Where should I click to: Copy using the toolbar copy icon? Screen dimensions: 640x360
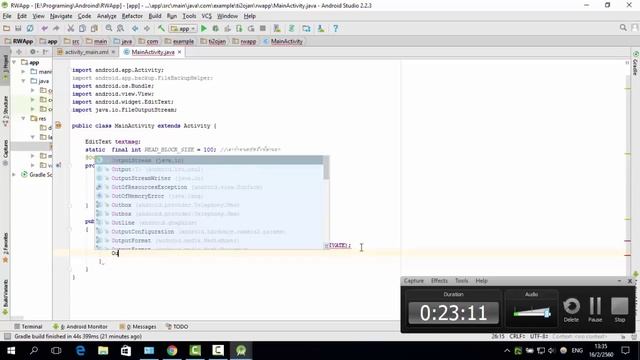pyautogui.click(x=82, y=28)
